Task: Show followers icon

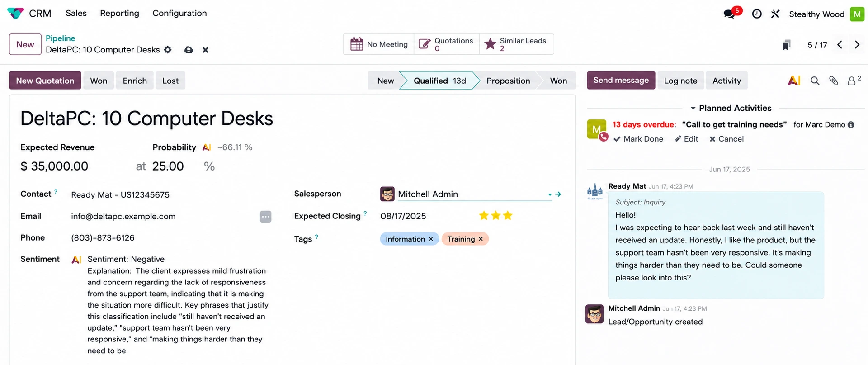Action: click(x=854, y=80)
